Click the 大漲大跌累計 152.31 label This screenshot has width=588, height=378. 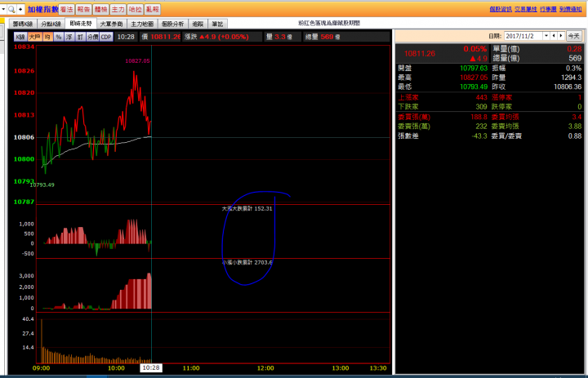(247, 208)
